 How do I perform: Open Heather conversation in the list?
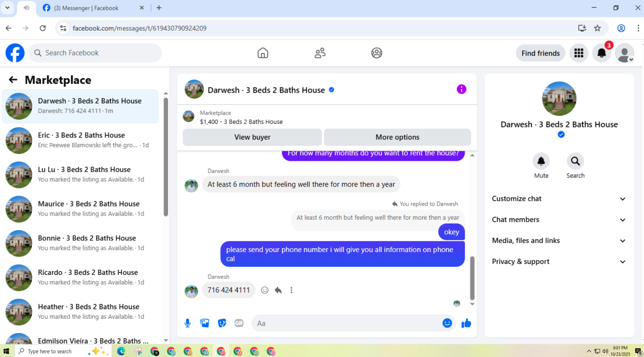point(80,312)
